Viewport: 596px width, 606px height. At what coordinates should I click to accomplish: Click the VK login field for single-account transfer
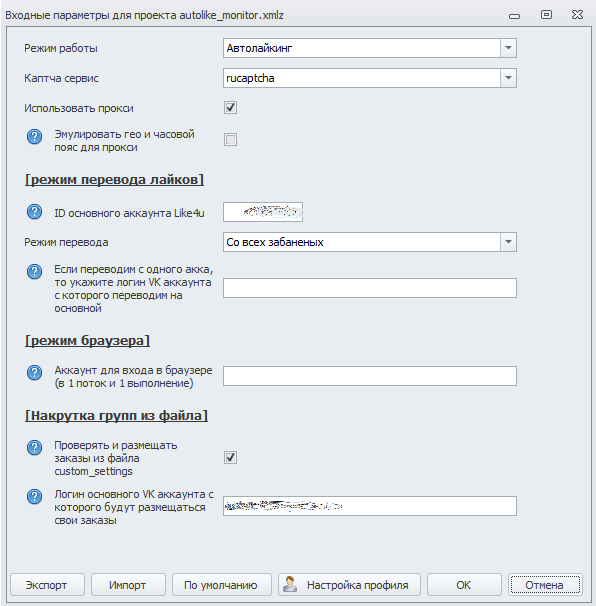click(x=370, y=288)
